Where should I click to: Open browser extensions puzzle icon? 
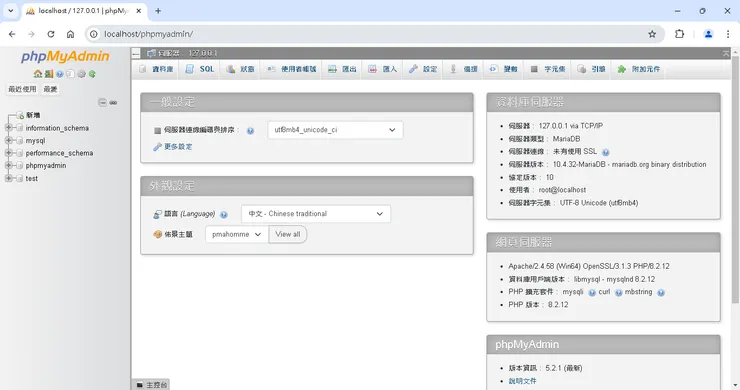pyautogui.click(x=679, y=34)
